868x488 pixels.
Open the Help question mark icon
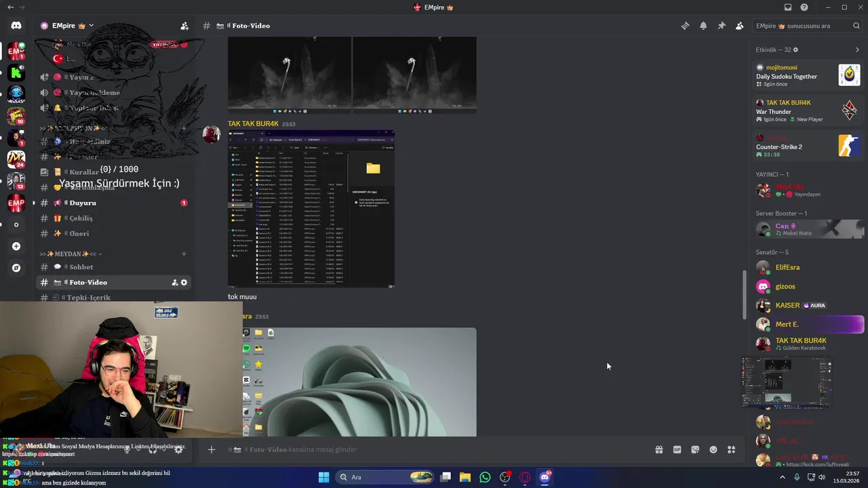pyautogui.click(x=804, y=7)
